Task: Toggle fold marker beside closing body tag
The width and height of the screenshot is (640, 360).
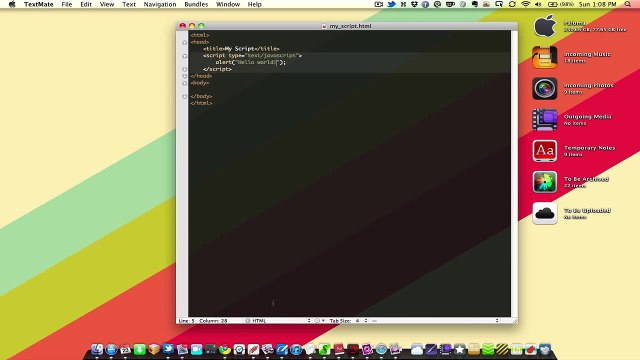Action: click(x=184, y=97)
